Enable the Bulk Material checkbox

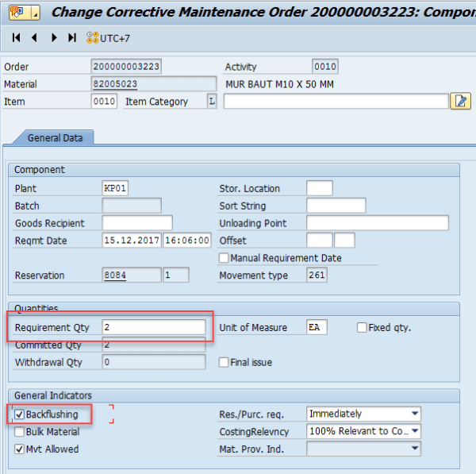pos(19,431)
